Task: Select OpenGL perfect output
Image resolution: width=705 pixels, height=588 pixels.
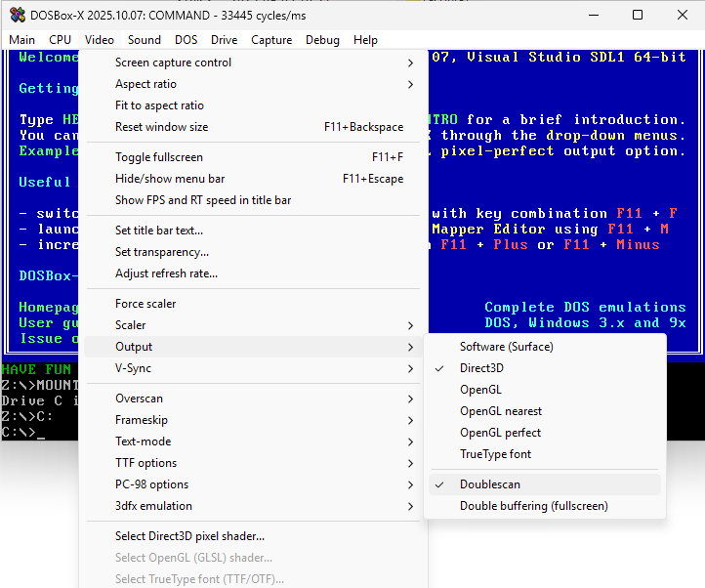Action: [500, 433]
